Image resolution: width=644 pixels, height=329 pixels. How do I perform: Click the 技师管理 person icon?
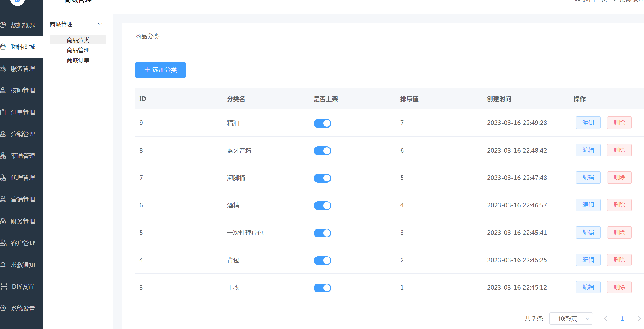[3, 90]
